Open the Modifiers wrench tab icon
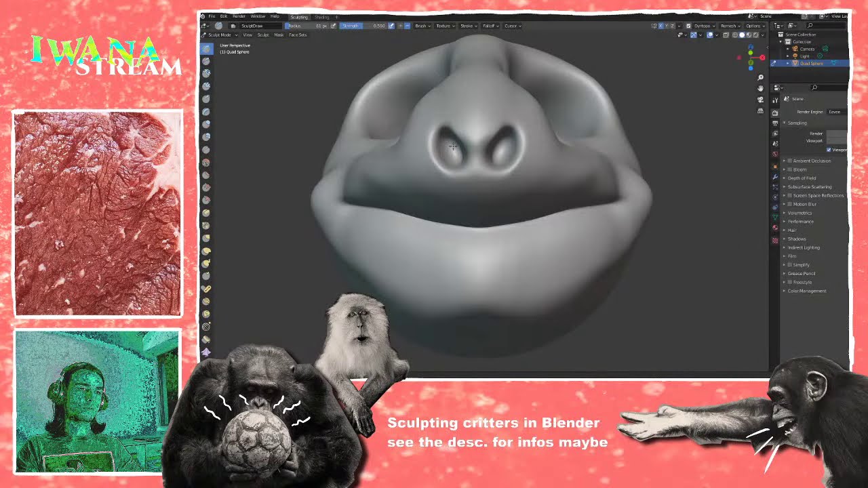 click(x=775, y=177)
